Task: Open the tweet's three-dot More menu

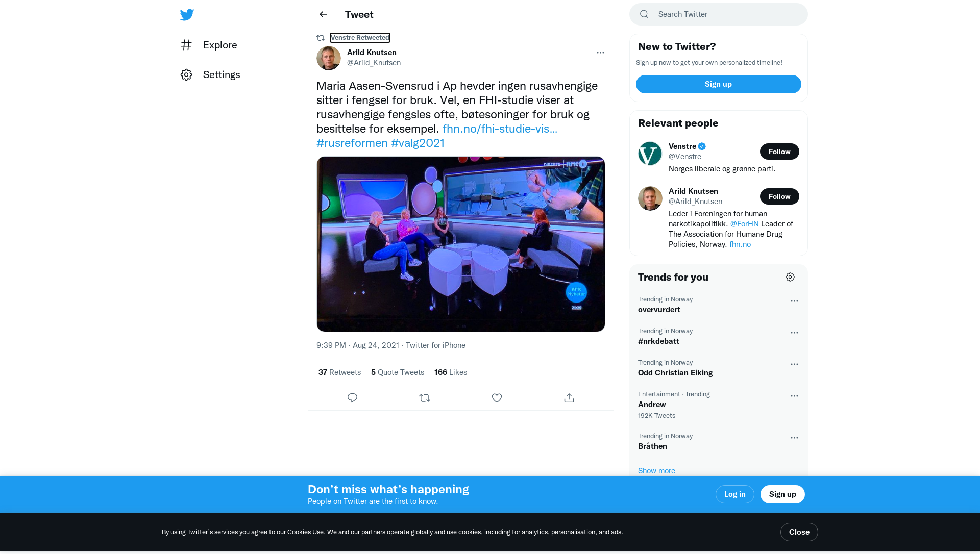Action: point(600,53)
